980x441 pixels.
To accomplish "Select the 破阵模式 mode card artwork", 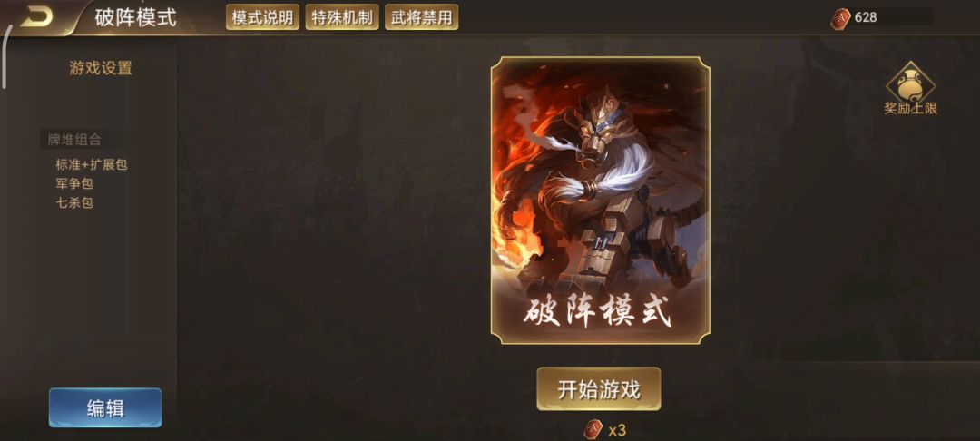I will [x=601, y=201].
